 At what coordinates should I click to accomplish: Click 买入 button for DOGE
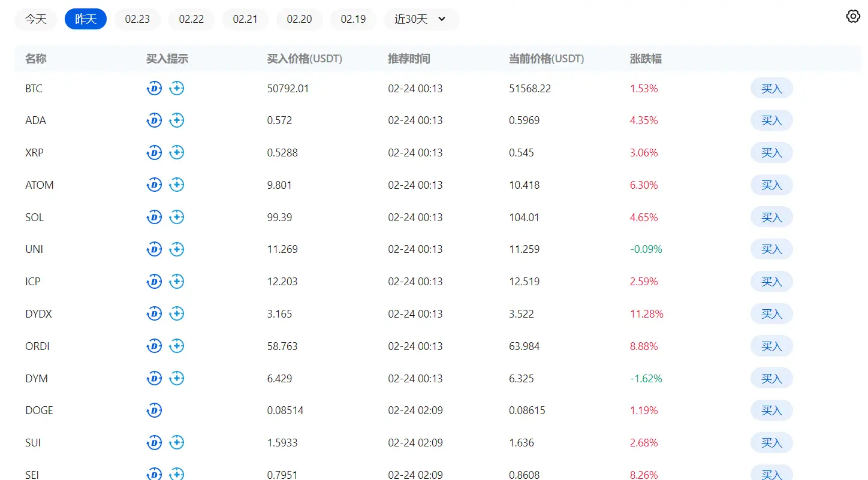pos(771,410)
